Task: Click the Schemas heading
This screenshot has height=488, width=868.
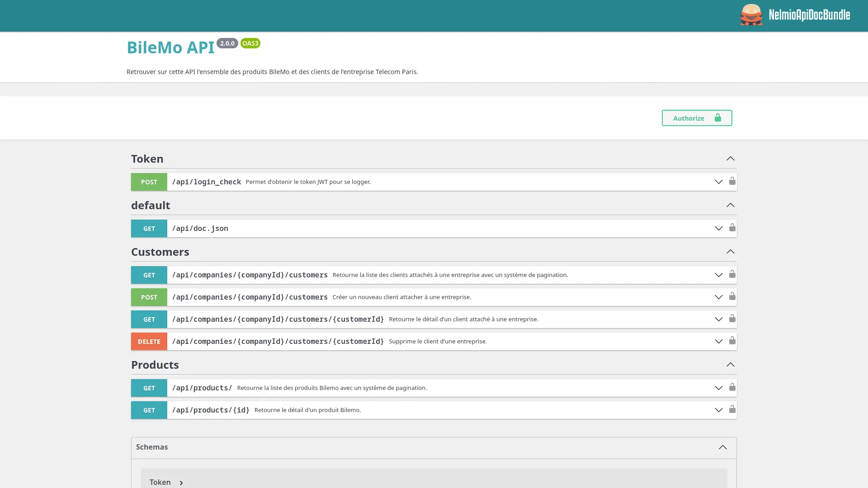Action: click(152, 447)
